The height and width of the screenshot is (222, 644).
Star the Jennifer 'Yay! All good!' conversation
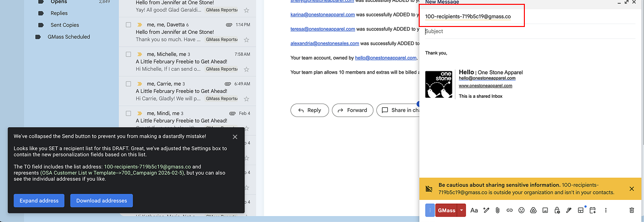[247, 10]
